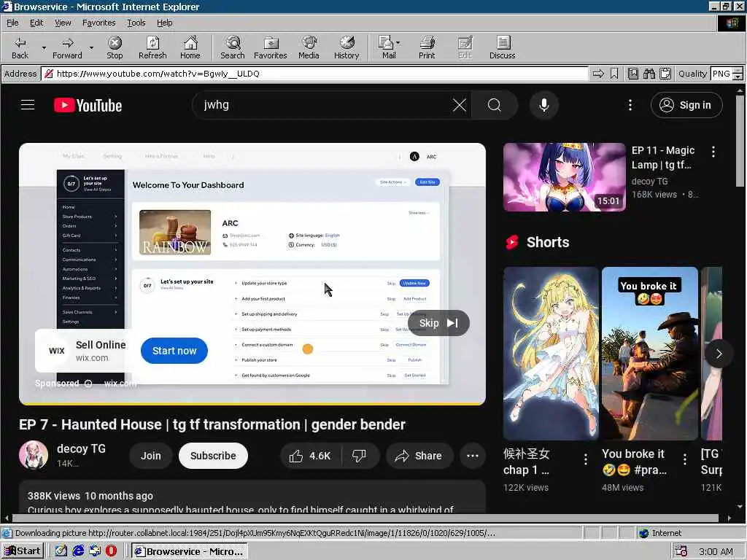This screenshot has height=560, width=747.
Task: Click the YouTube logo
Action: tap(88, 105)
